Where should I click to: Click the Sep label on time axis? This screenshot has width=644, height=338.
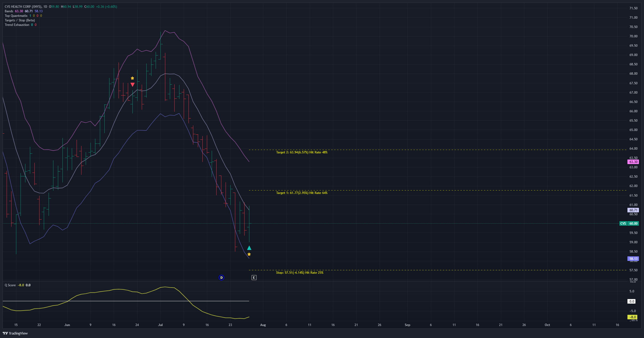(x=407, y=325)
